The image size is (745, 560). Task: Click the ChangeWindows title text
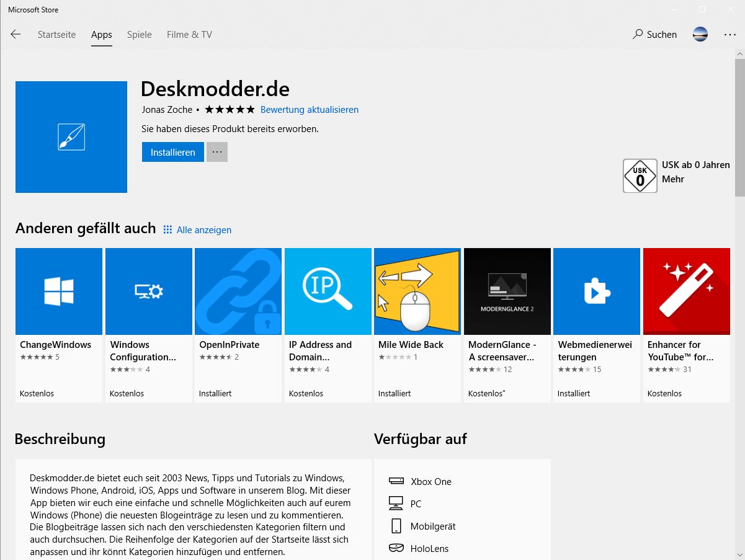pos(55,345)
